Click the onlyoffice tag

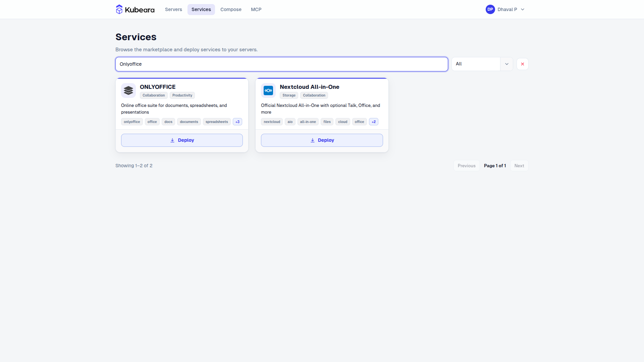click(x=132, y=122)
